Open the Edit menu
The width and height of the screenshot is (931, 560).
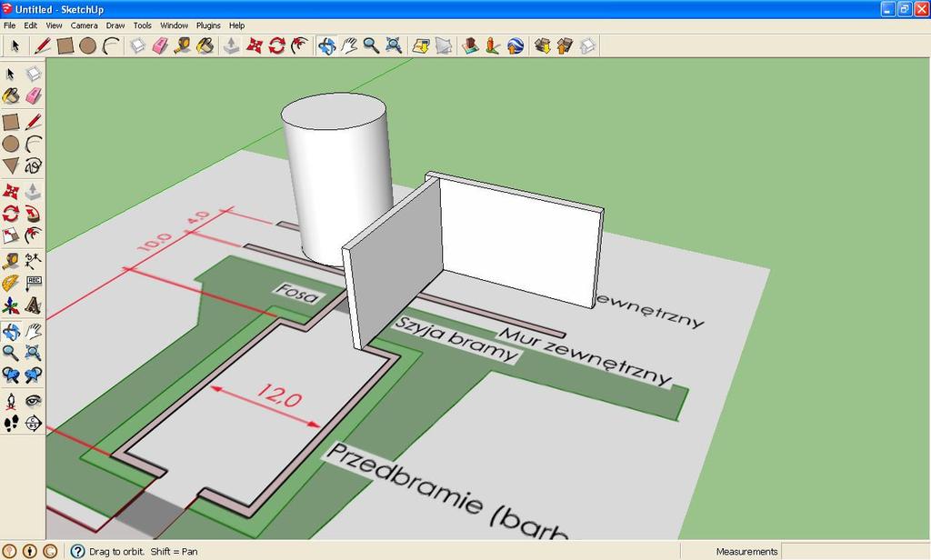[x=30, y=25]
